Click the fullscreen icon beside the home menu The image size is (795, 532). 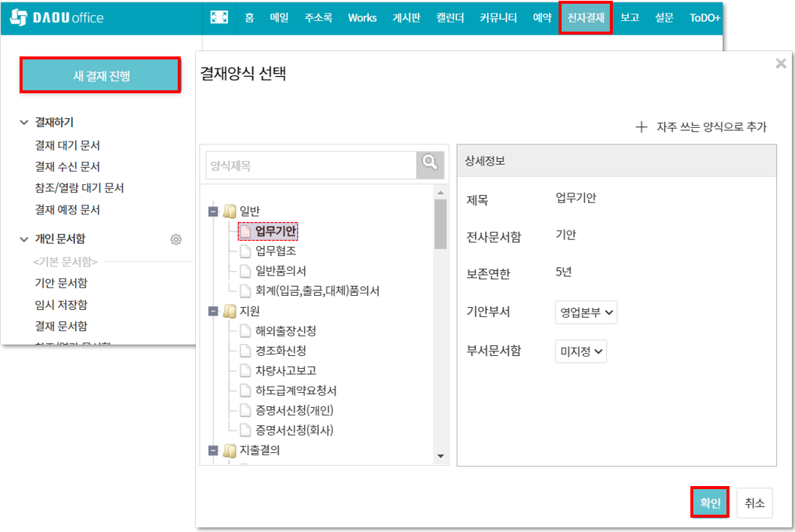(x=218, y=18)
